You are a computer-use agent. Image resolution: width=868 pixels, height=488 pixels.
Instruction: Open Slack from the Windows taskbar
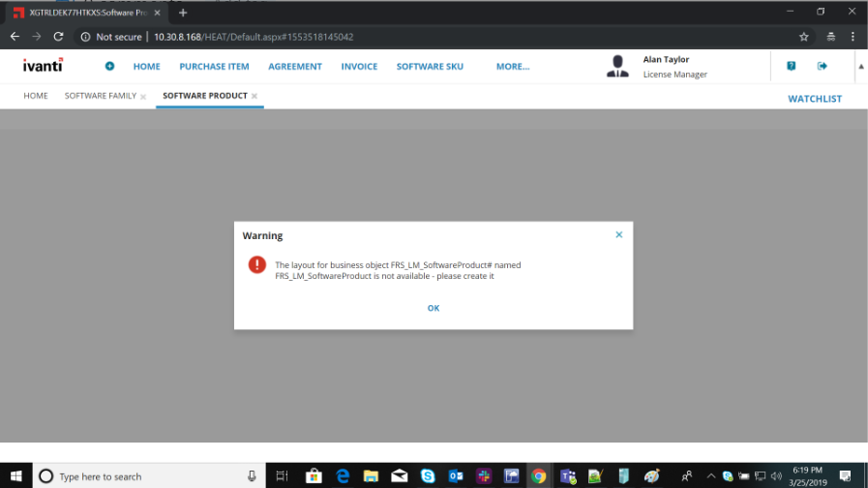pos(483,475)
